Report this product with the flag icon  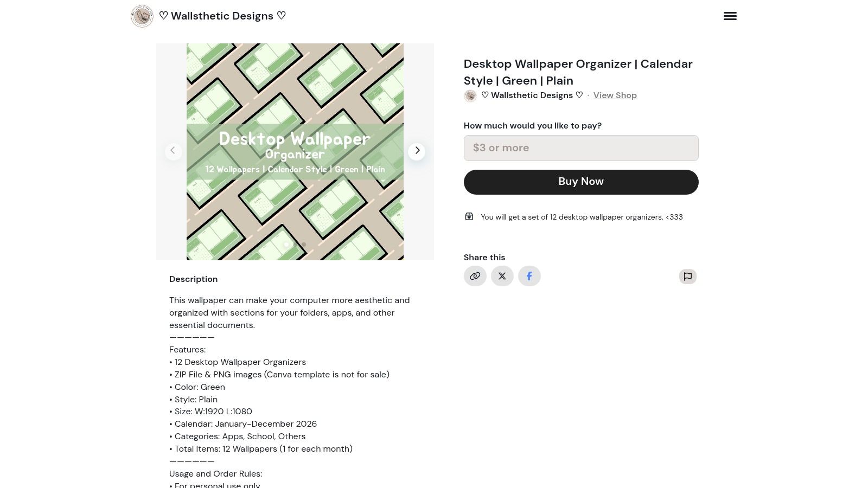pos(687,276)
